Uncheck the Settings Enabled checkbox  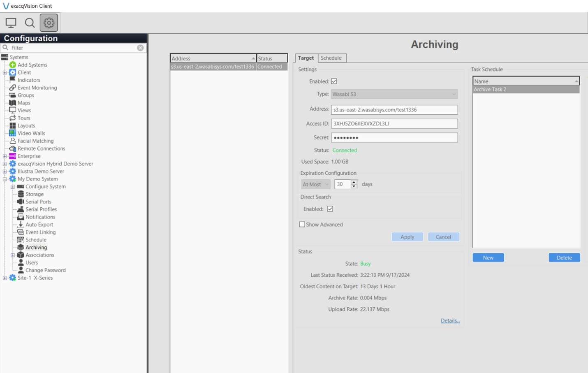(334, 81)
